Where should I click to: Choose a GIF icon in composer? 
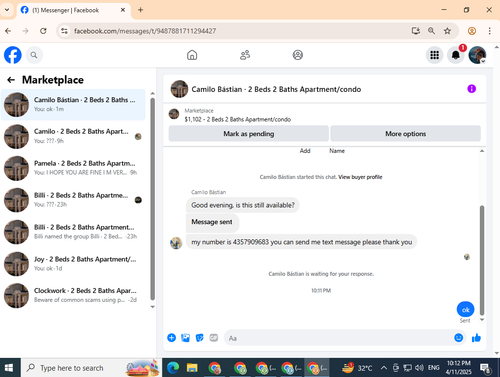click(214, 338)
